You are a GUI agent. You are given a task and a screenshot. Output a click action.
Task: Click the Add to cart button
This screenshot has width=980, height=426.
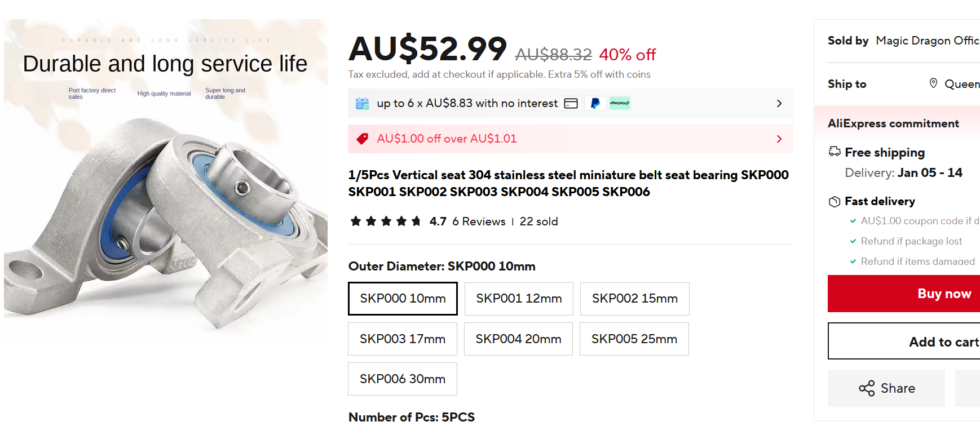tap(904, 341)
